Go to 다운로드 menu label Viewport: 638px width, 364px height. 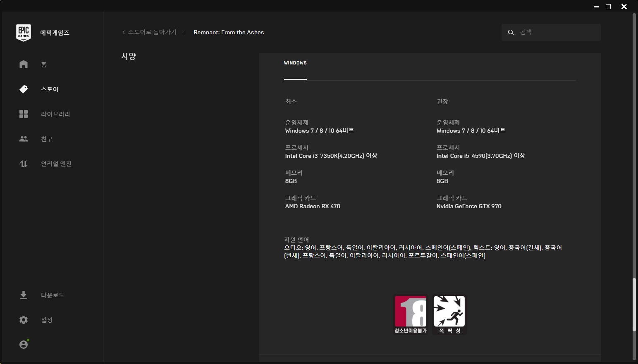pos(53,295)
